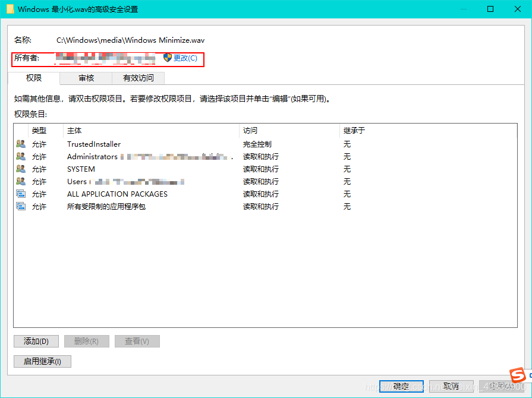Image resolution: width=532 pixels, height=398 pixels.
Task: Click the 添加(D) button
Action: (36, 342)
